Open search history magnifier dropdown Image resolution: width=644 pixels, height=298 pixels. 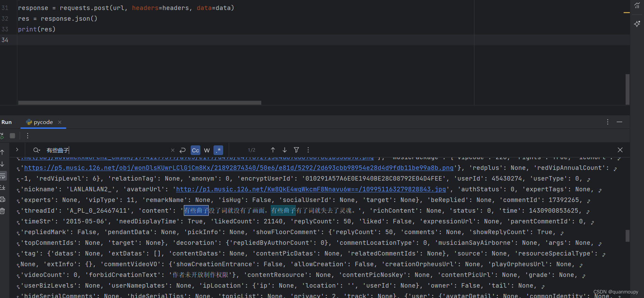[37, 150]
